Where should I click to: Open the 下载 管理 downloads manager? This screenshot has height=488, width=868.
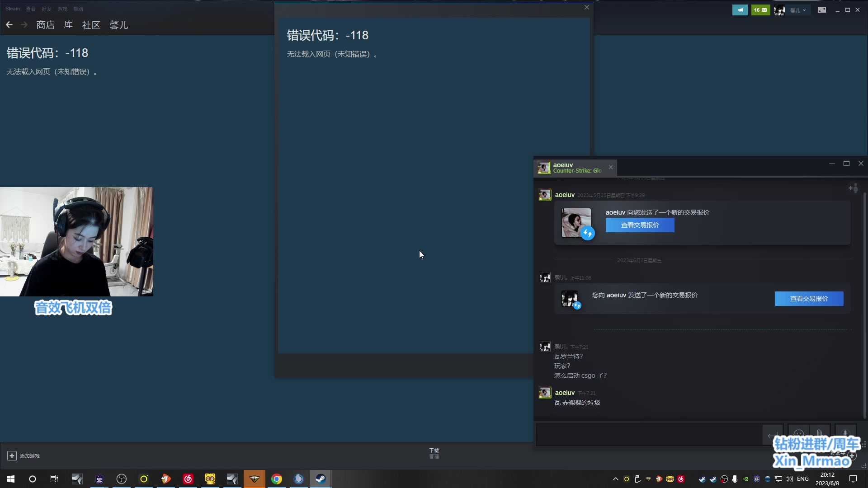(x=434, y=453)
